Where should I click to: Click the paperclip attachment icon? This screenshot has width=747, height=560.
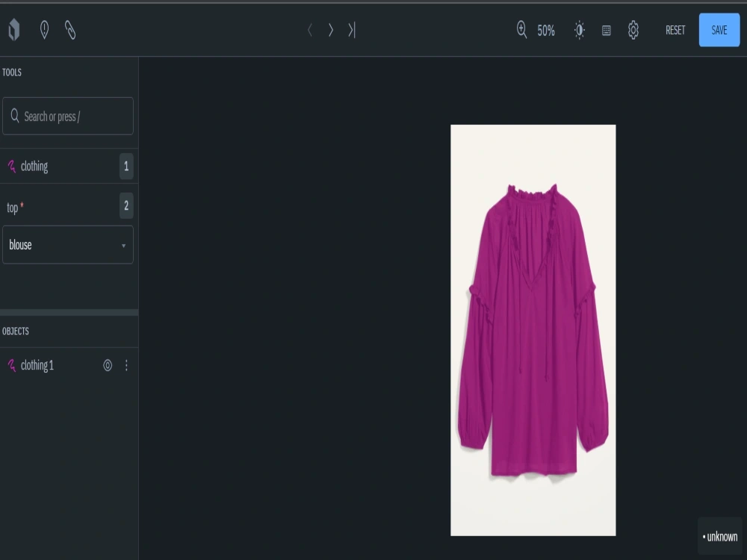click(70, 30)
